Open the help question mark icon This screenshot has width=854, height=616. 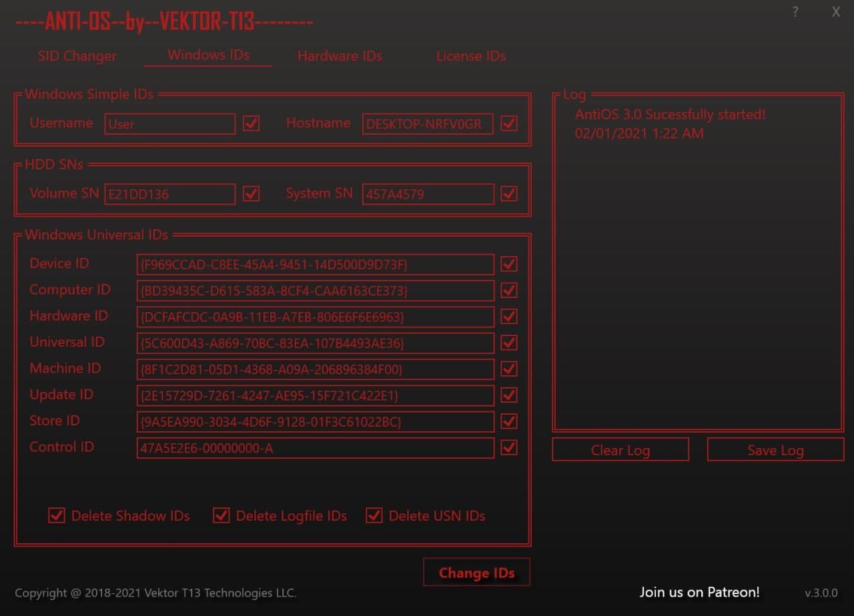[795, 12]
